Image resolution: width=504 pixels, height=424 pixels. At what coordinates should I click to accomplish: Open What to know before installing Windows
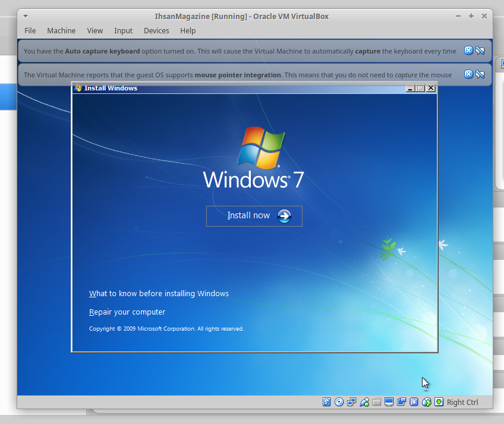pos(159,293)
